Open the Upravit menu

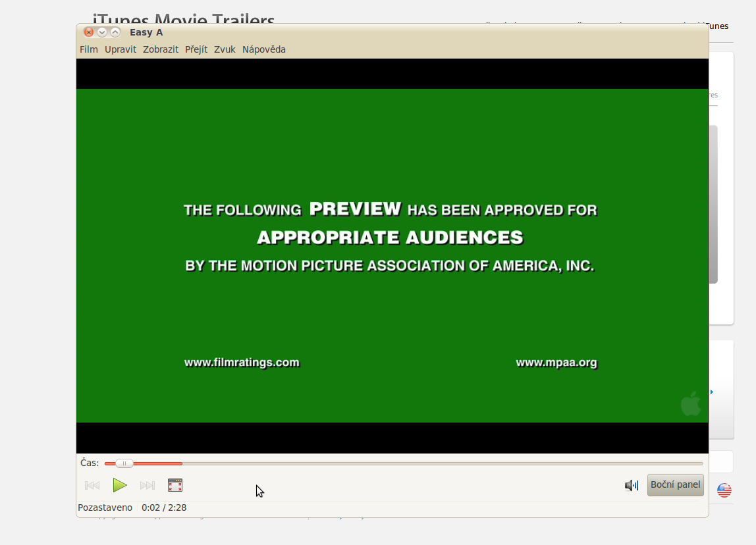tap(121, 49)
